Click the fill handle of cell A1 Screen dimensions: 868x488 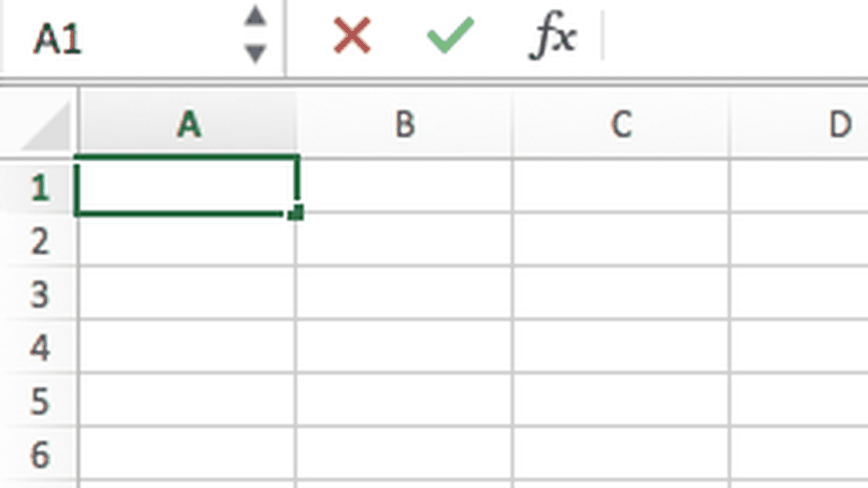296,212
